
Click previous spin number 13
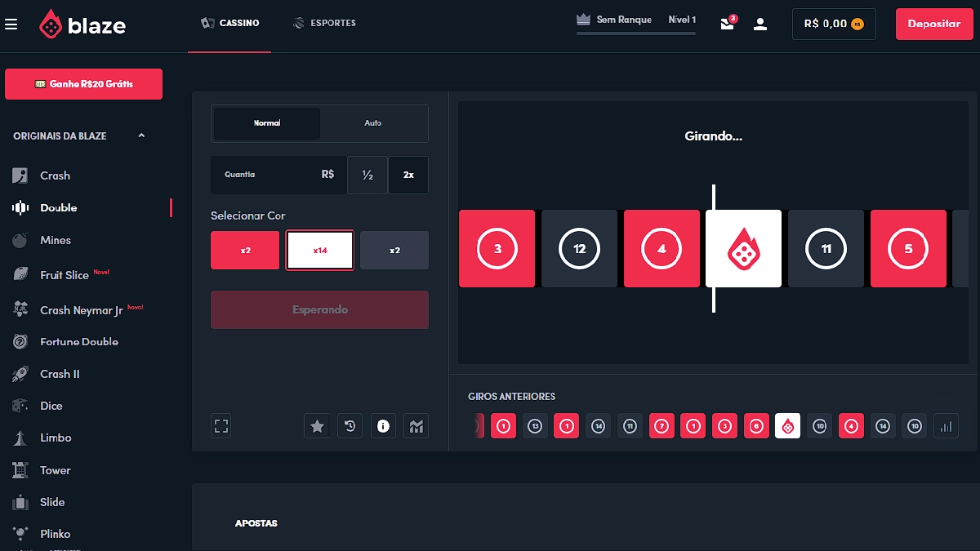point(535,426)
